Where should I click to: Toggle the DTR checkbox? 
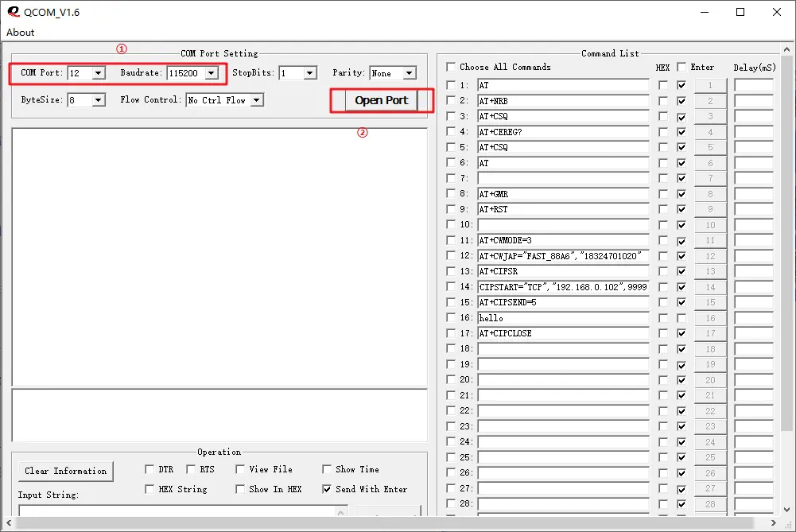pos(149,469)
